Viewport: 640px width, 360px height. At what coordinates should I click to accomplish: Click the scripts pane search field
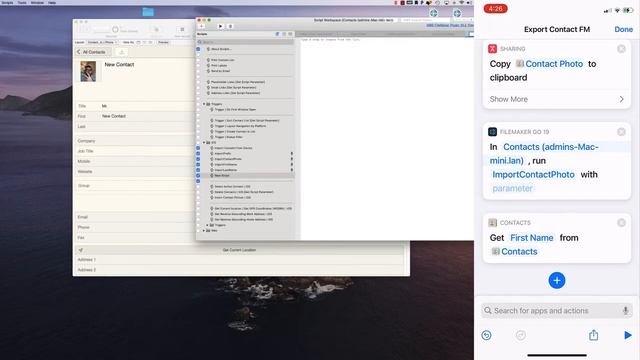click(x=245, y=42)
